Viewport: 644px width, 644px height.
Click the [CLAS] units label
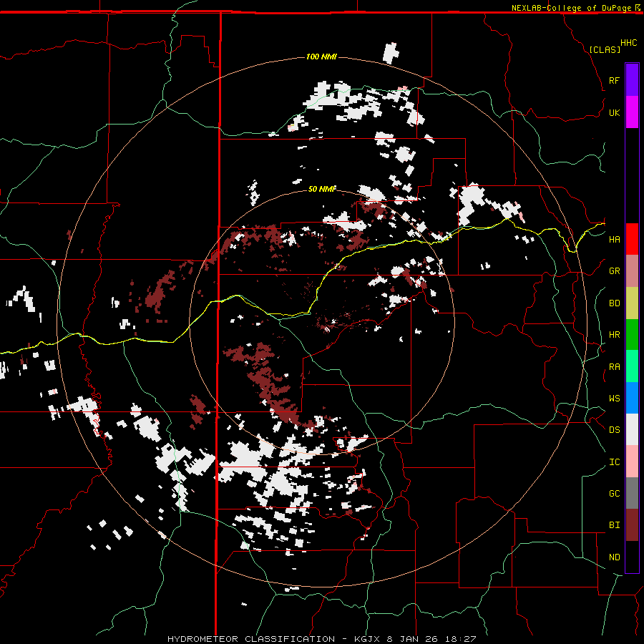[605, 49]
